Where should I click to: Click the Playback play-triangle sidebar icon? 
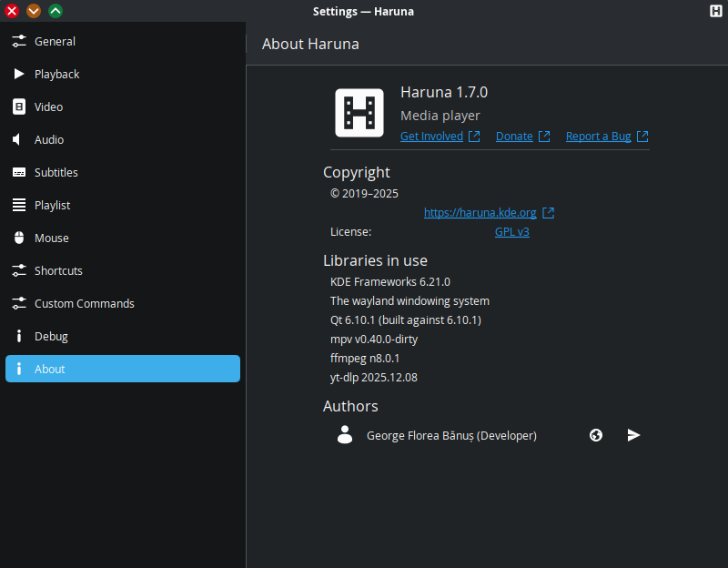pos(18,74)
